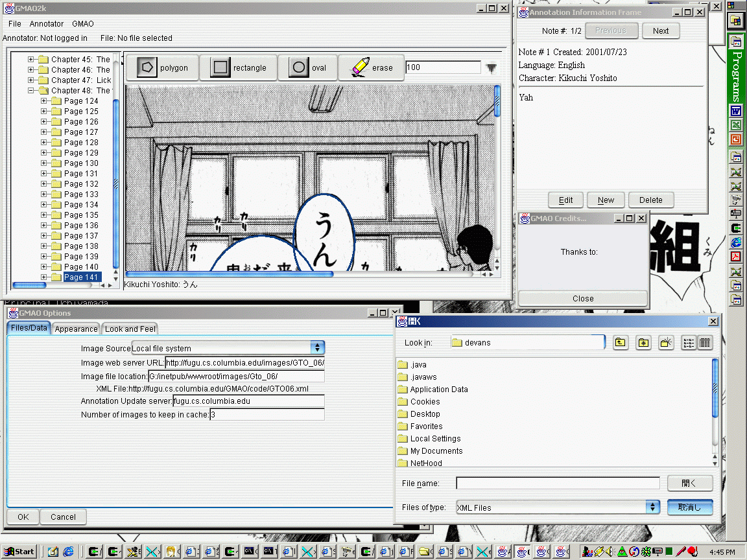Select the Favorites folder entry
The image size is (747, 560).
[420, 426]
